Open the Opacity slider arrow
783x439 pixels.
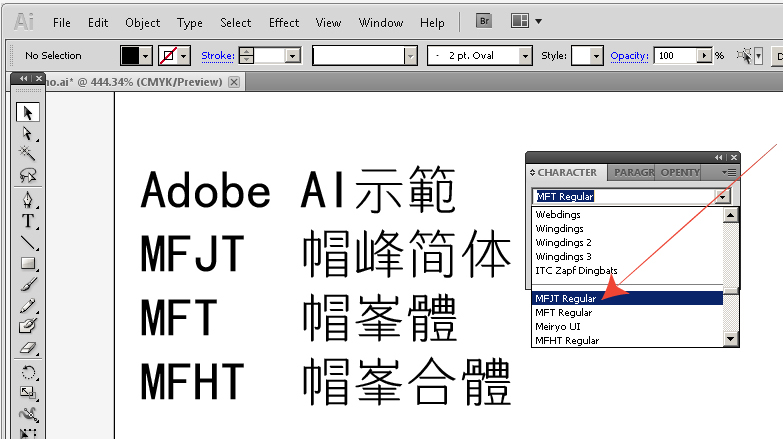point(704,55)
